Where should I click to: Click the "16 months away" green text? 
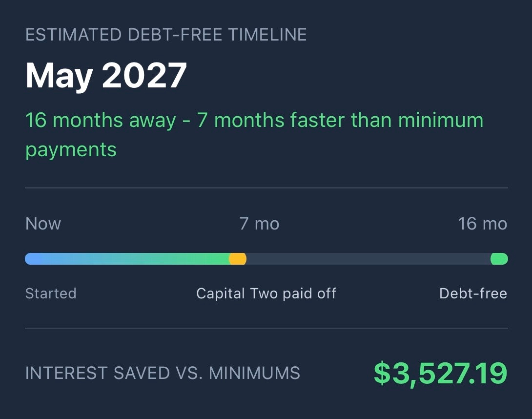pos(100,120)
